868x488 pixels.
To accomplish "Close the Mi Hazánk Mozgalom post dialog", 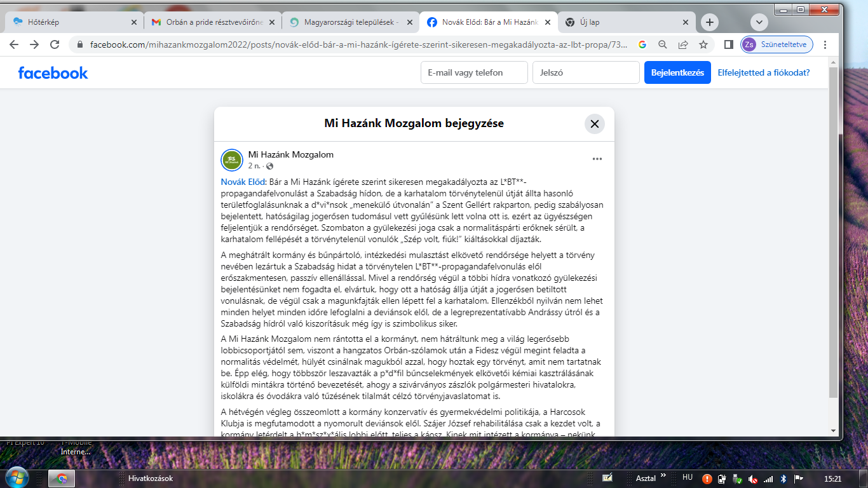I will [x=594, y=124].
